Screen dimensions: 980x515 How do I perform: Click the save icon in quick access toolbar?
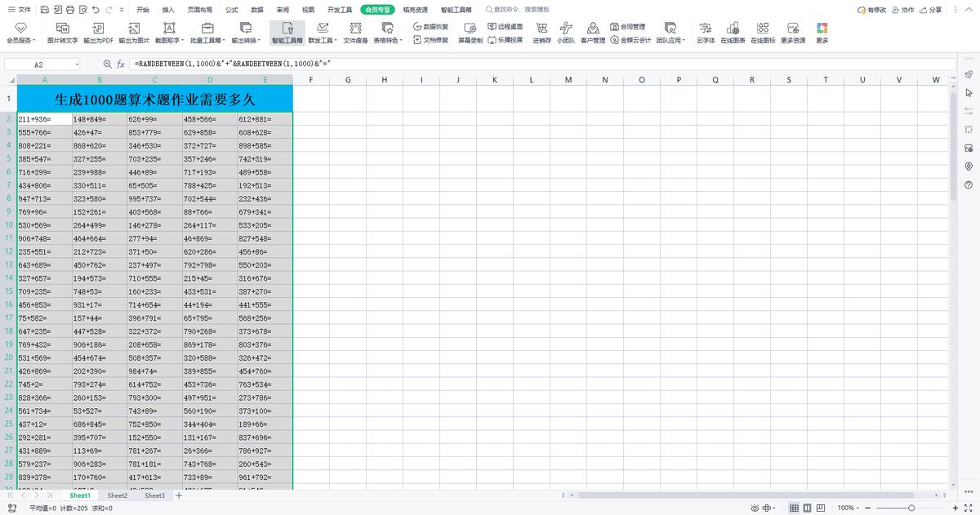(x=43, y=10)
